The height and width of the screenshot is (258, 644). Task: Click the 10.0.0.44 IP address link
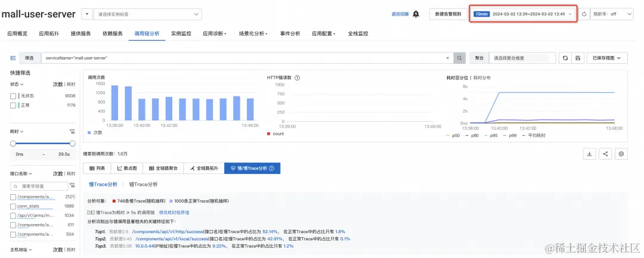(x=144, y=246)
